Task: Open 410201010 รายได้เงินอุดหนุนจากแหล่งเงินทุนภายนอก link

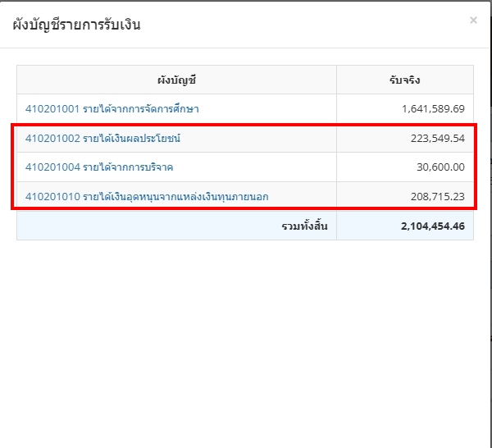Action: [x=147, y=197]
